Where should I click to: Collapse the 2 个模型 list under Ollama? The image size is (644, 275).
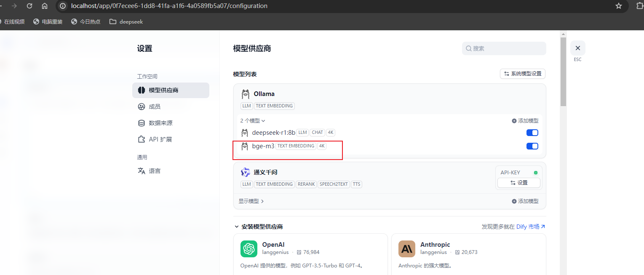point(253,121)
